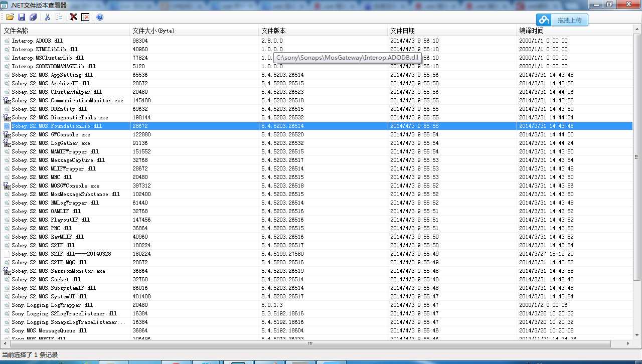
Task: Open a folder with the toolbar folder icon
Action: (x=10, y=17)
